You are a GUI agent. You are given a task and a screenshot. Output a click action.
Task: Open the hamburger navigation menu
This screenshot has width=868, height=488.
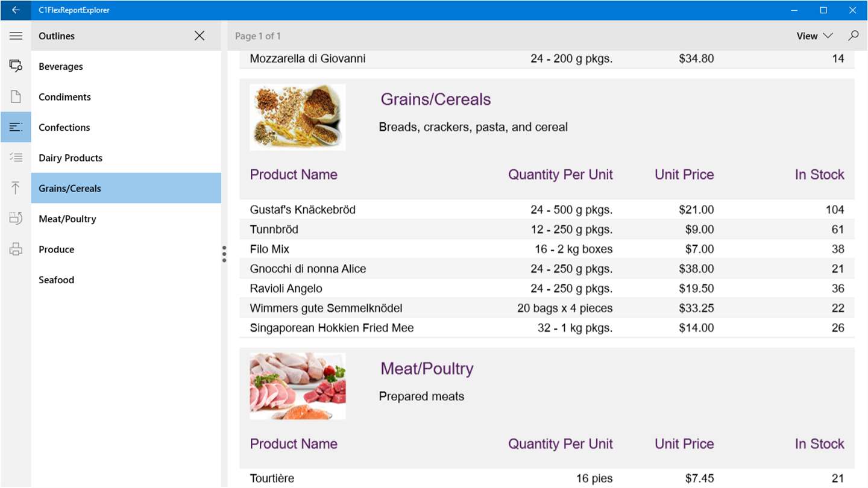pos(16,36)
